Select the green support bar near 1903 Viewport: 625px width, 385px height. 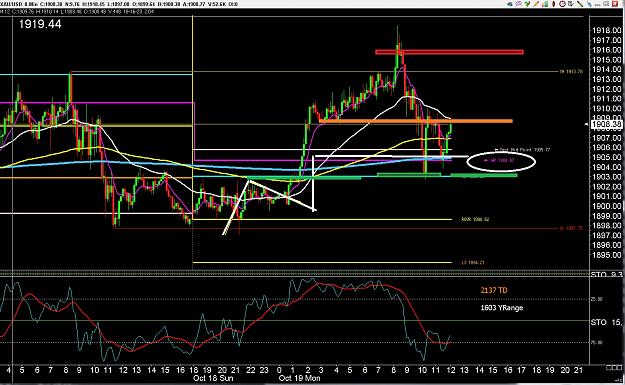(x=484, y=175)
